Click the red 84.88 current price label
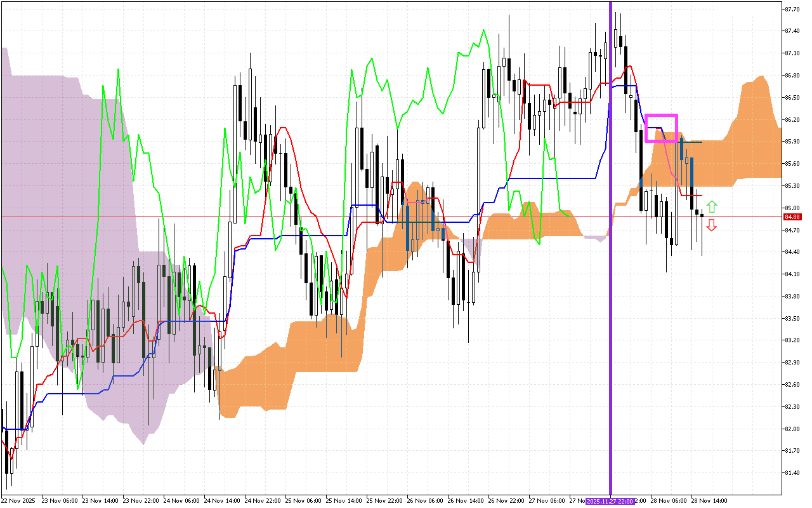The height and width of the screenshot is (508, 812). click(x=792, y=217)
